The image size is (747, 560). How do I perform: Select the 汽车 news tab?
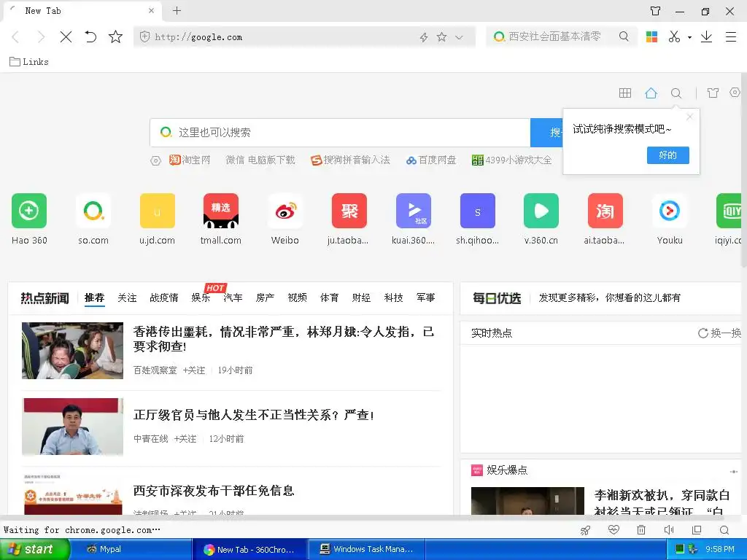[x=233, y=298]
